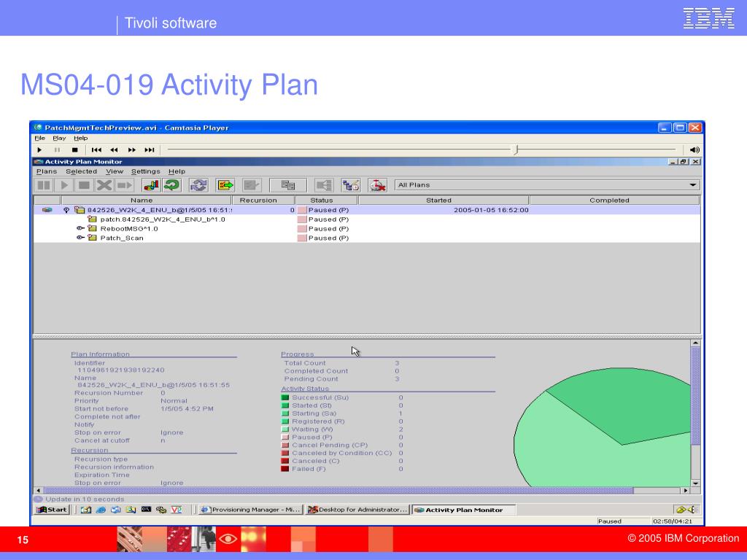747x560 pixels.
Task: Click the gray play triangle in Activity Plan toolbar
Action: [x=64, y=185]
